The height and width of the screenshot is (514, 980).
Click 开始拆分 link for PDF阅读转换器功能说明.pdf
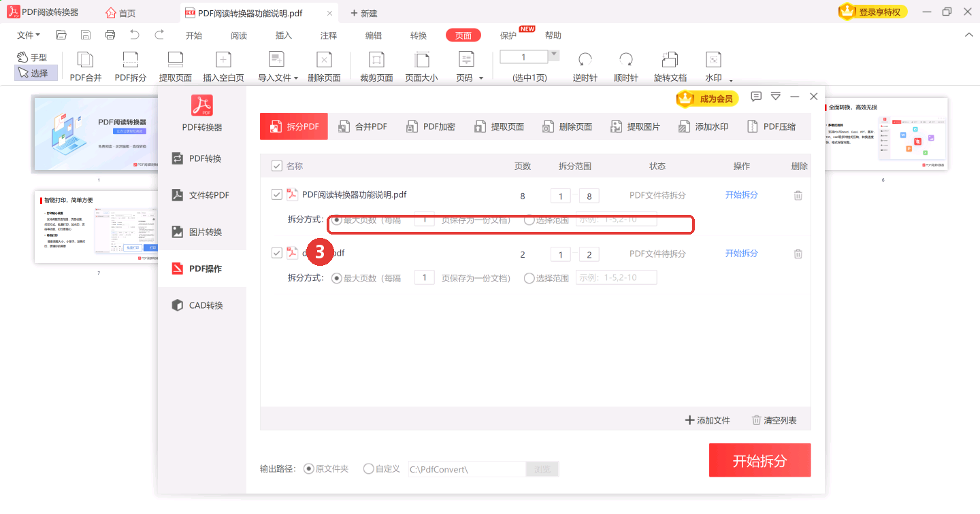click(741, 195)
